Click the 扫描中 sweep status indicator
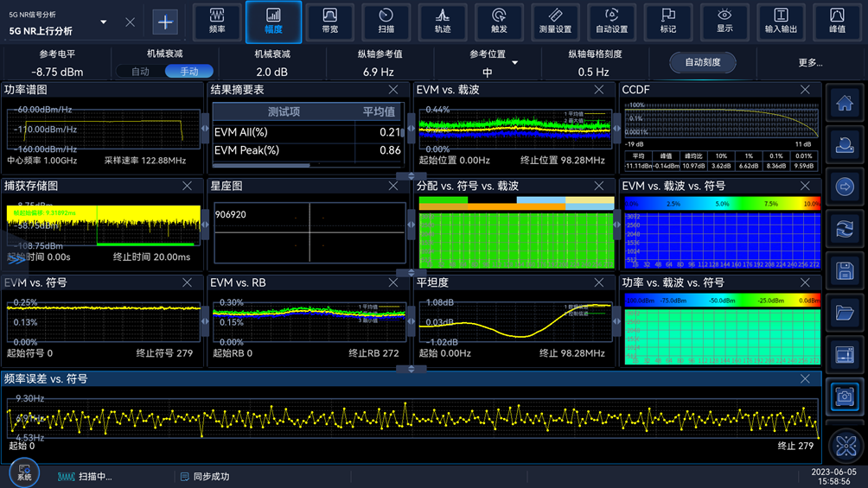The image size is (868, 488). pos(85,477)
